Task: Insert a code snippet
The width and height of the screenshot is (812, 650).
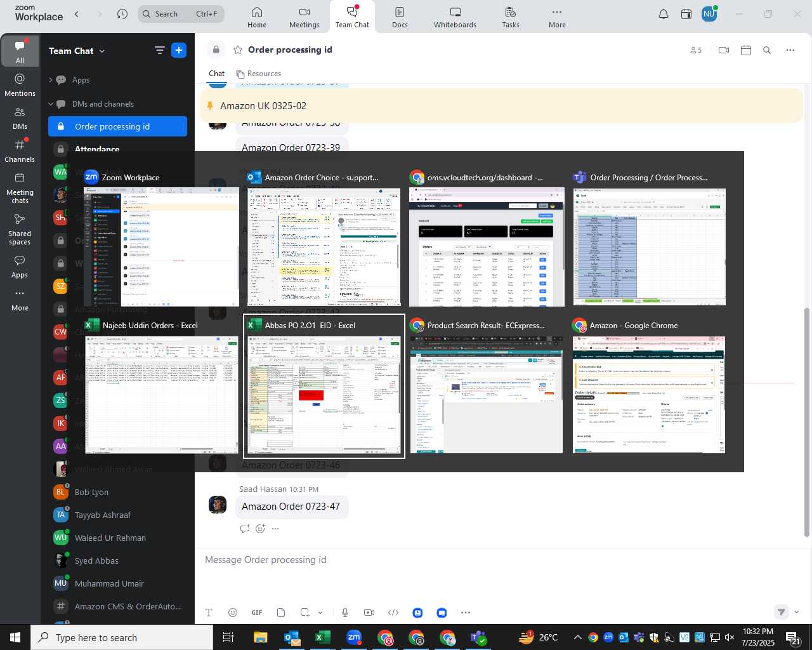Action: point(393,613)
